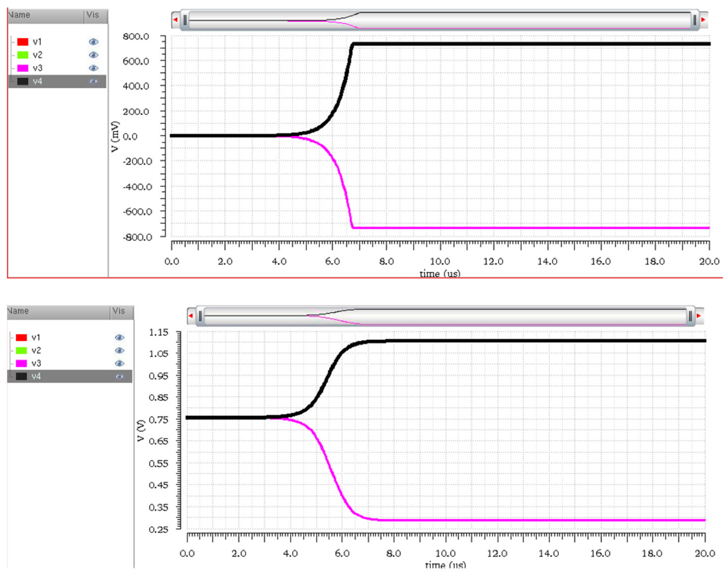Toggle visibility eye for v2 in top panel

click(93, 55)
